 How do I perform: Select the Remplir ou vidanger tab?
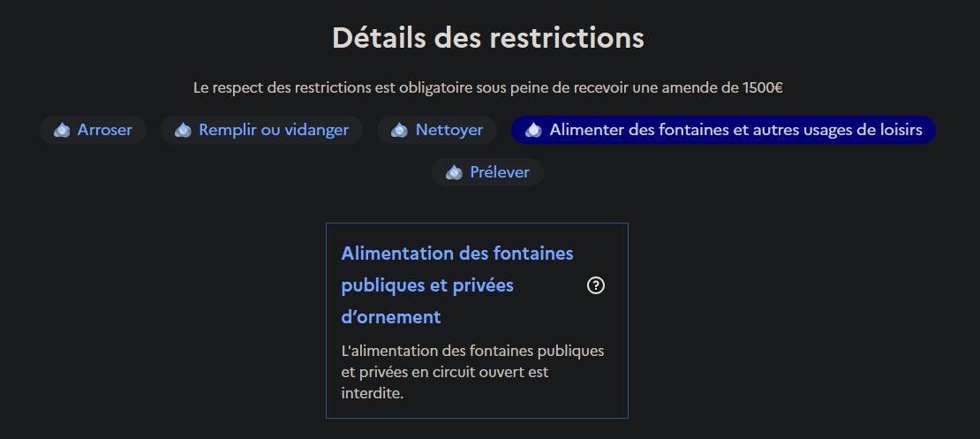[273, 130]
